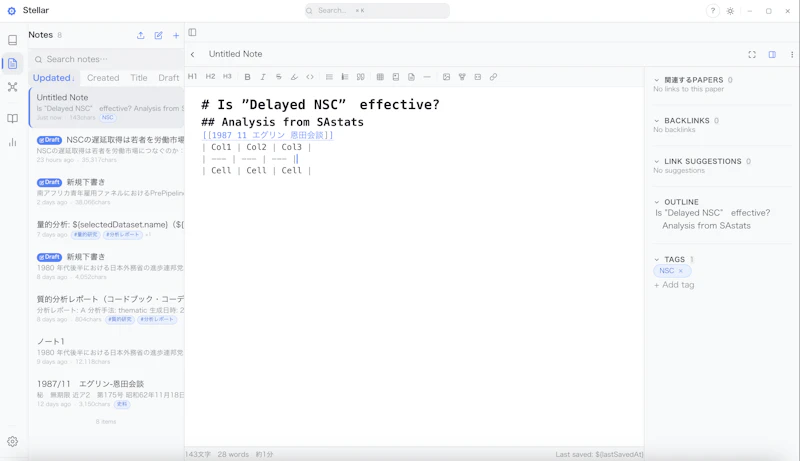Click the diagram toolbar icon
The width and height of the screenshot is (800, 461).
(x=462, y=77)
